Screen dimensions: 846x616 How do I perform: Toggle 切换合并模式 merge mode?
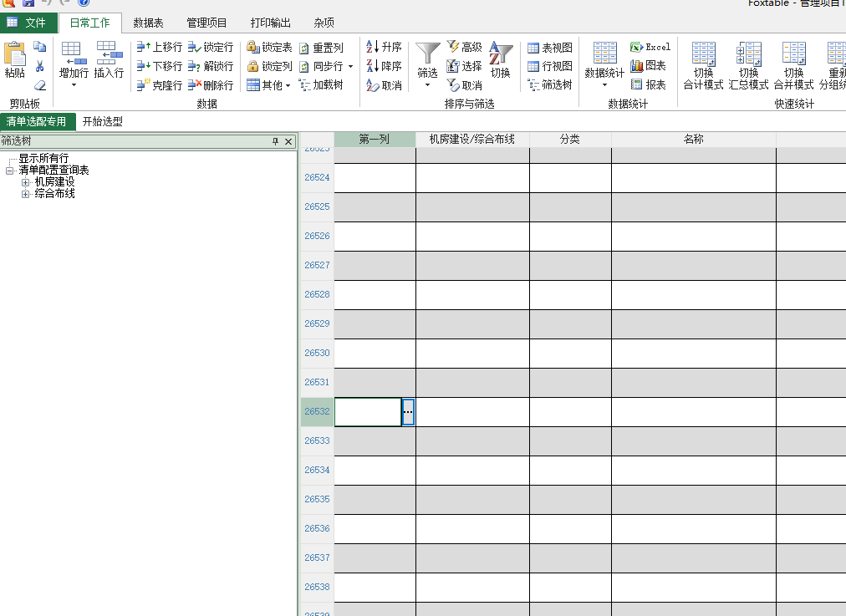point(793,65)
